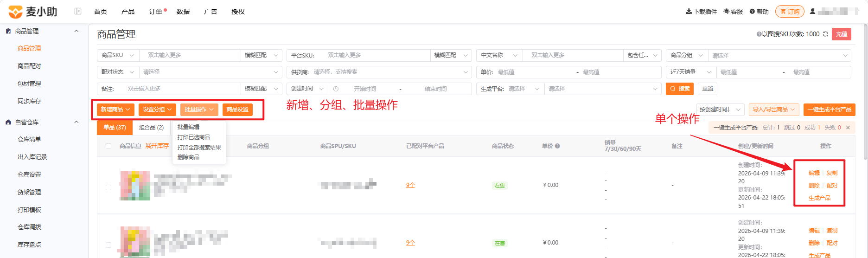Focus the 单价 最低值 input

pos(534,72)
